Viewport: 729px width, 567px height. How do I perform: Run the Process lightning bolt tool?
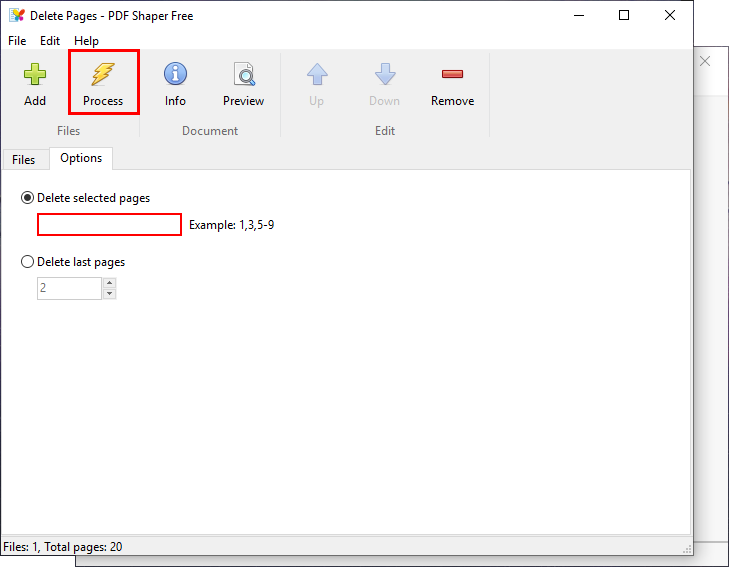tap(103, 74)
